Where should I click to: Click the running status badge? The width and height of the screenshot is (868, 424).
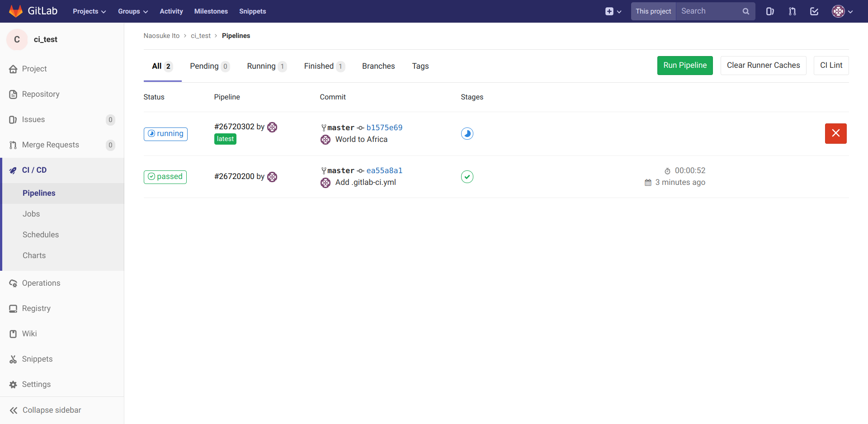point(165,134)
